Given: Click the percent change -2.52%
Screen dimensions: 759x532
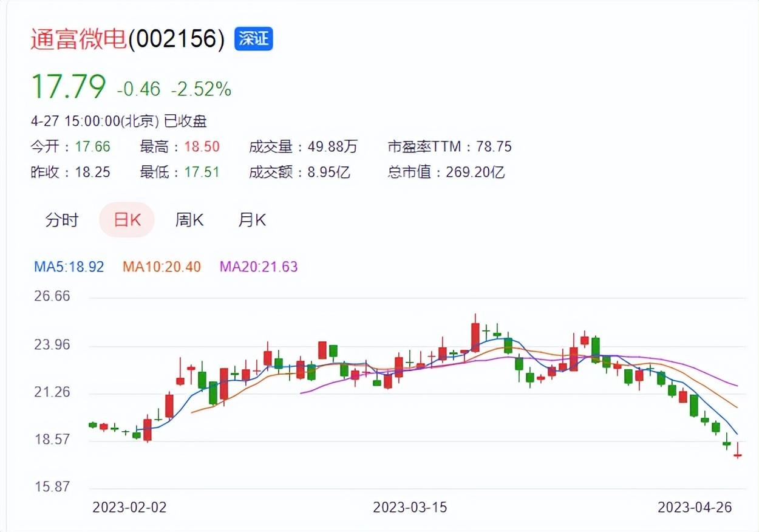Looking at the screenshot, I should (x=201, y=89).
